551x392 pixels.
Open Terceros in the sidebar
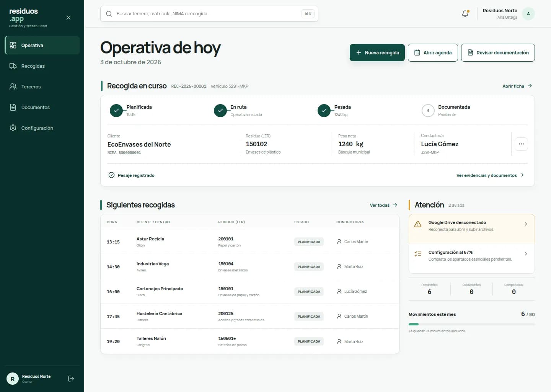point(42,87)
